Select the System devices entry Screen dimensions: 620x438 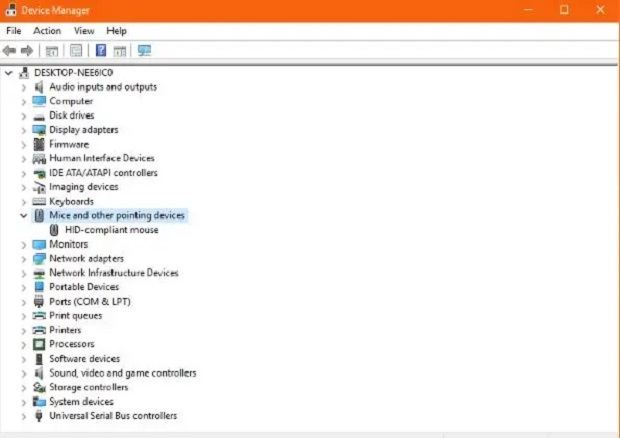pyautogui.click(x=83, y=401)
